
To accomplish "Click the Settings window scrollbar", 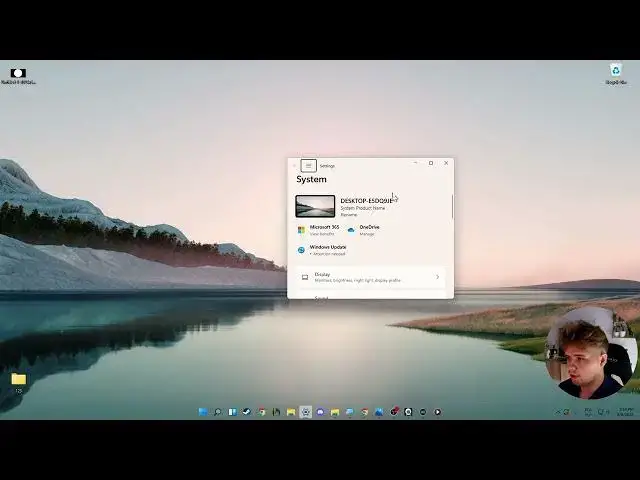I will click(452, 207).
